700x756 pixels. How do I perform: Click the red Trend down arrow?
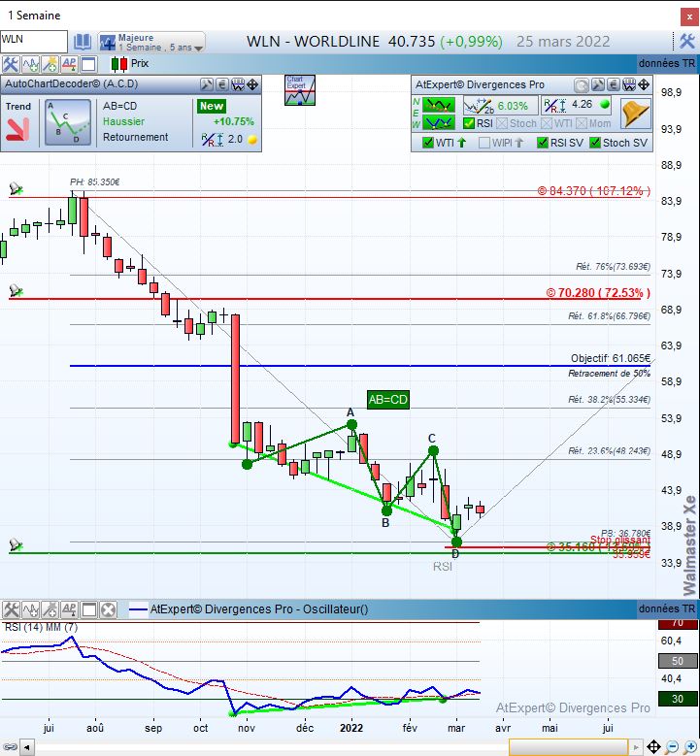17,130
